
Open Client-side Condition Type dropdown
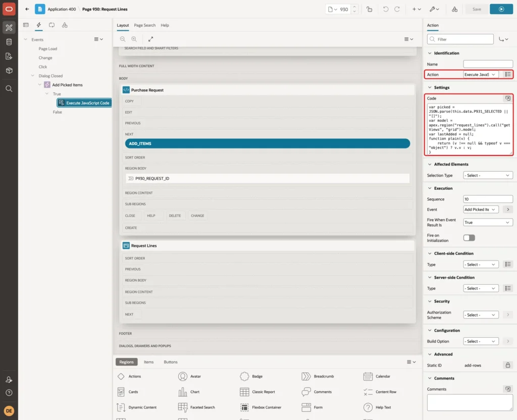click(481, 265)
